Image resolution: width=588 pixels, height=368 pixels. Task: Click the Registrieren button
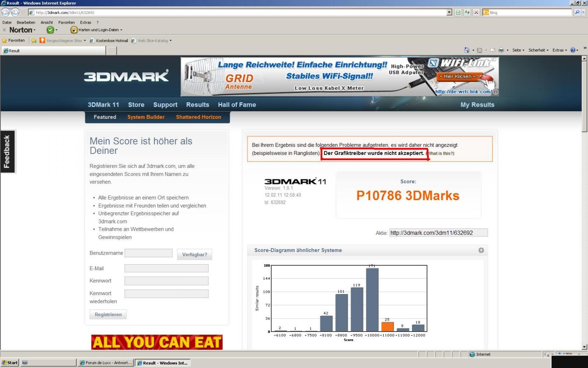click(x=108, y=315)
